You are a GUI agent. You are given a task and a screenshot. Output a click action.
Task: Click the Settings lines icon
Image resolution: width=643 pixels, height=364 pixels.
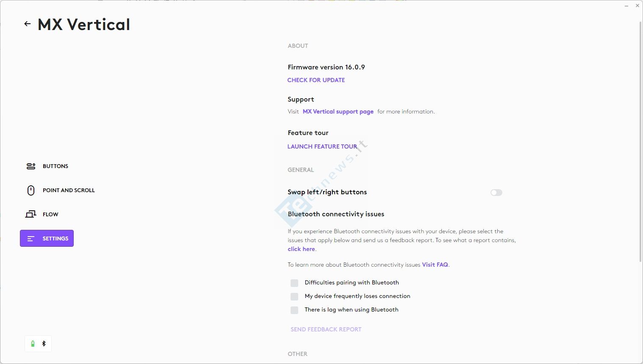30,239
